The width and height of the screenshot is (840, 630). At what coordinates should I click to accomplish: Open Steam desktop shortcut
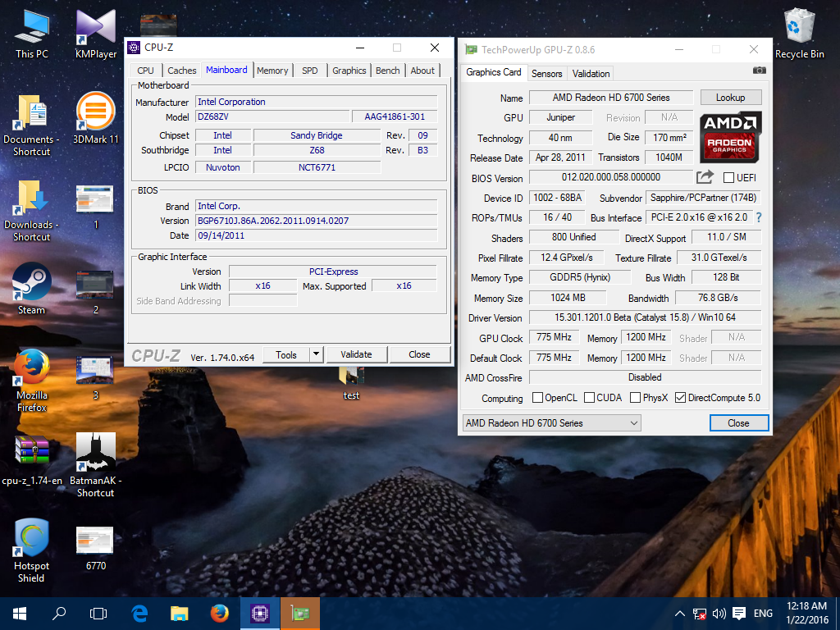(x=32, y=290)
